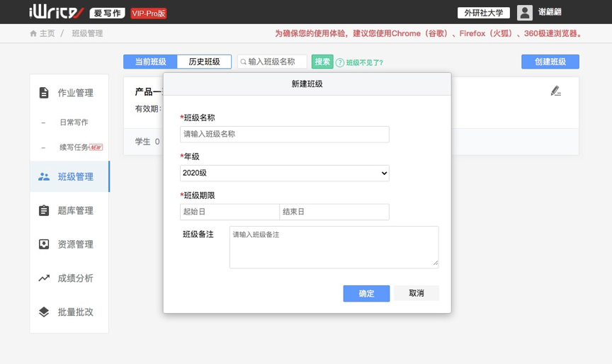Switch to 历史班级 tab
The image size is (612, 364).
(204, 62)
